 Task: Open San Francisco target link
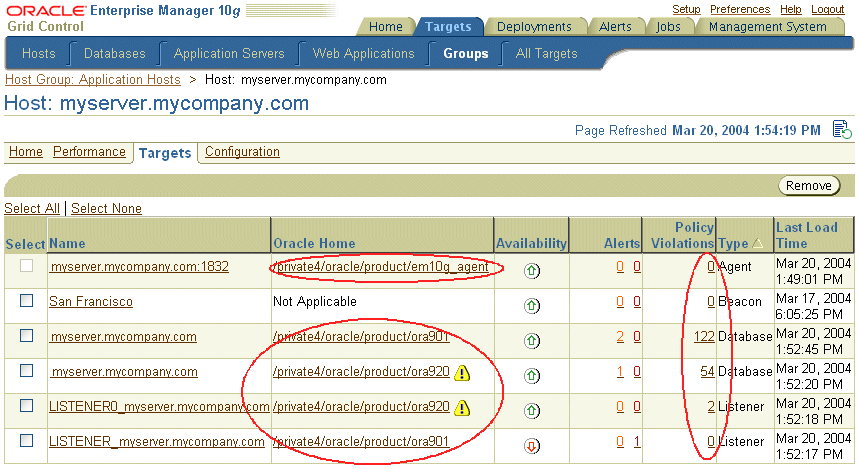pos(91,302)
